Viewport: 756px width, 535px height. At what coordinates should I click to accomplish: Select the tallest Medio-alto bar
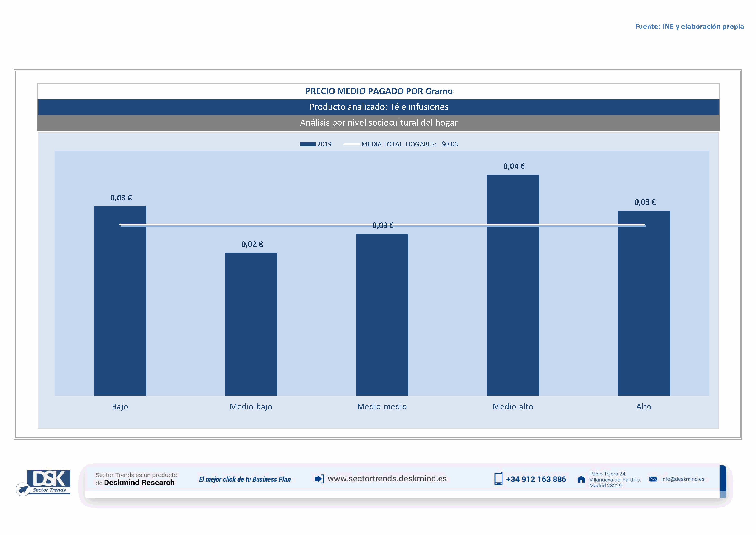pos(513,285)
